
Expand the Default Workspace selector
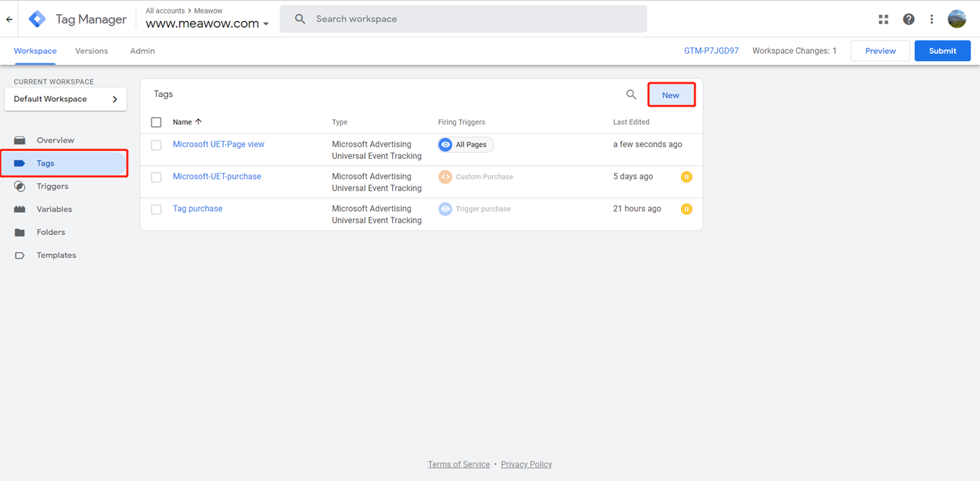[65, 99]
